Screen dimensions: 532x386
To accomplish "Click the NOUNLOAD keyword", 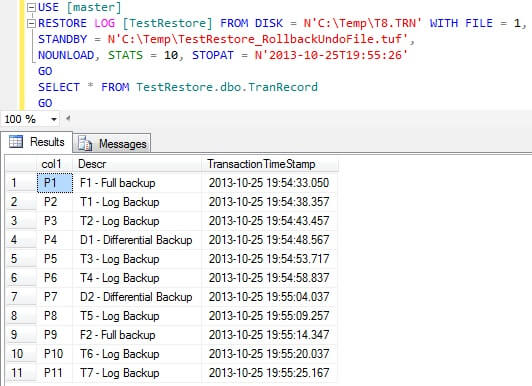I will point(66,55).
